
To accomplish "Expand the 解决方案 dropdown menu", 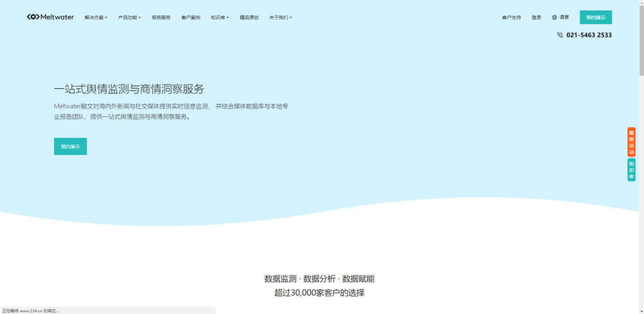I will pos(96,17).
